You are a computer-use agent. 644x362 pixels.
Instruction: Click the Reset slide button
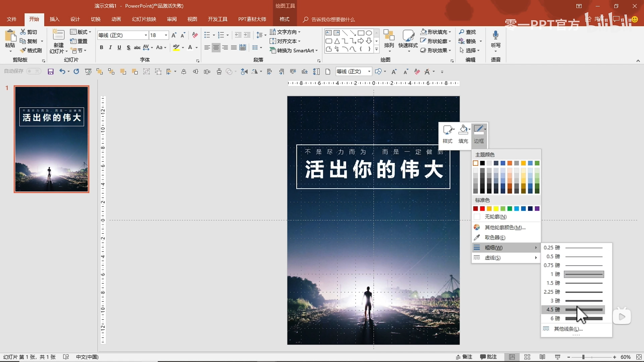click(x=79, y=41)
